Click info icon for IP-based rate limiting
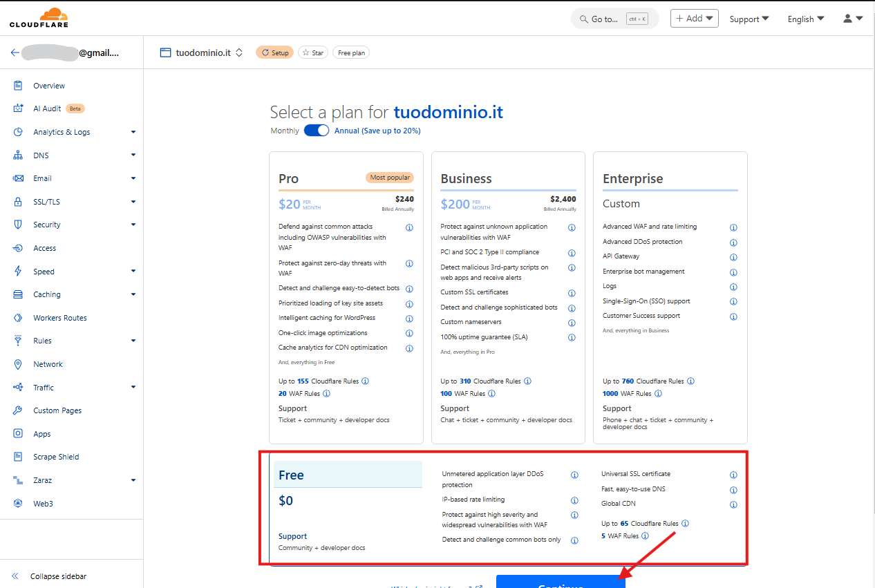Image resolution: width=875 pixels, height=588 pixels. tap(574, 500)
